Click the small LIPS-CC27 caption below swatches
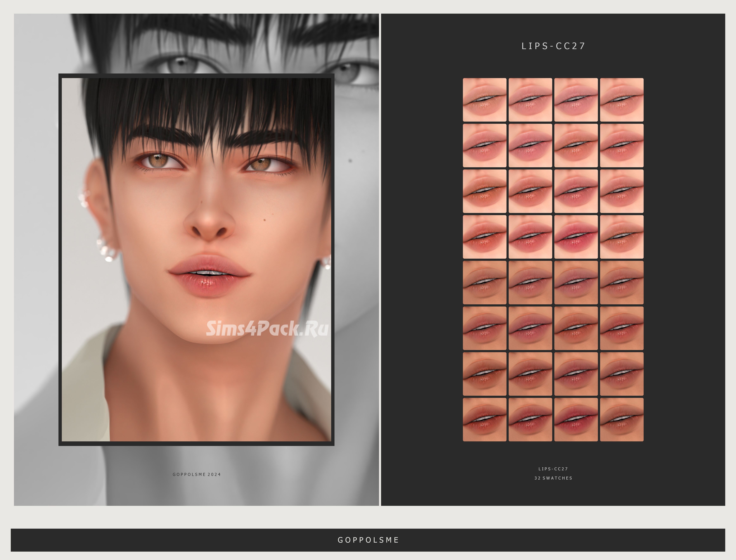 click(x=553, y=469)
